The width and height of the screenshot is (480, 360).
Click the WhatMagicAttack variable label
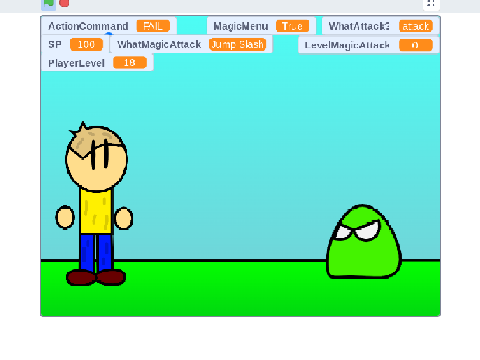click(159, 44)
